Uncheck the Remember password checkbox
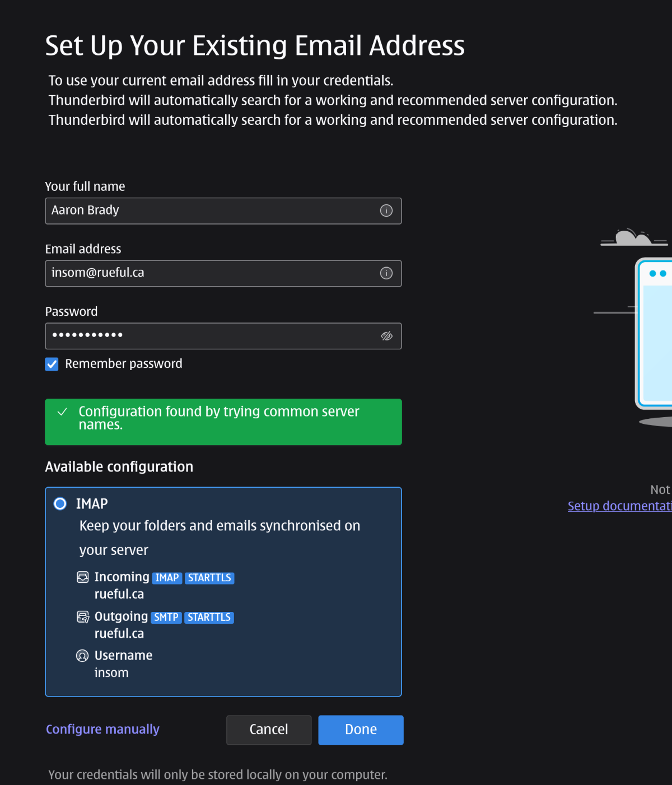Viewport: 672px width, 785px height. coord(52,364)
